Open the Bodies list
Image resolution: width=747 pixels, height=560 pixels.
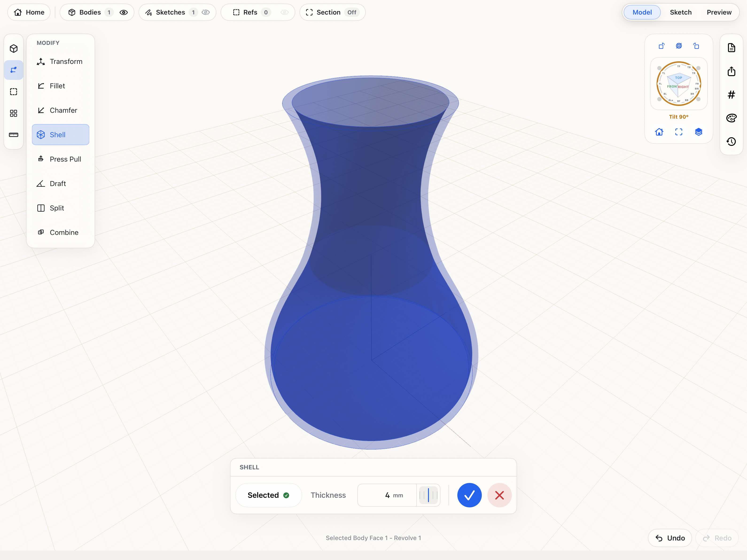pyautogui.click(x=90, y=12)
